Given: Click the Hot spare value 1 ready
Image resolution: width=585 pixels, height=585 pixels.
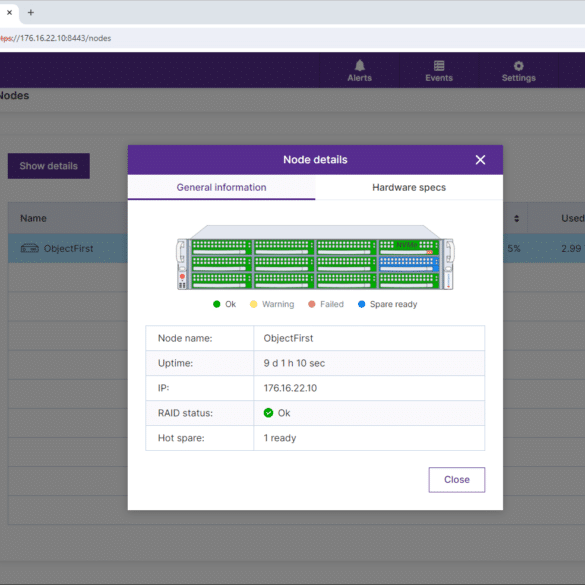Looking at the screenshot, I should 279,438.
